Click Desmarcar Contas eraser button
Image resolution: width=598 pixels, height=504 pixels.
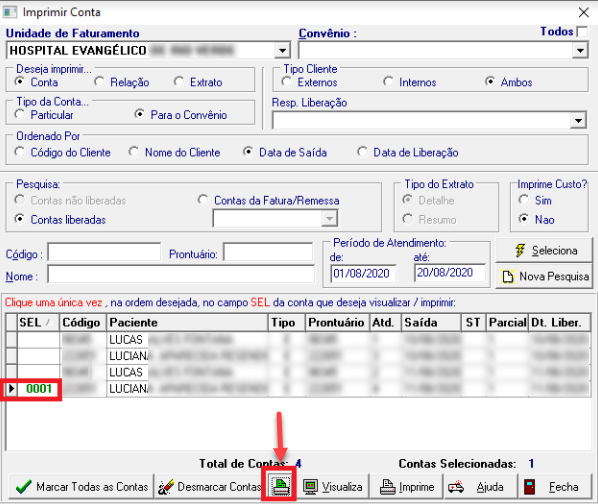tap(209, 486)
